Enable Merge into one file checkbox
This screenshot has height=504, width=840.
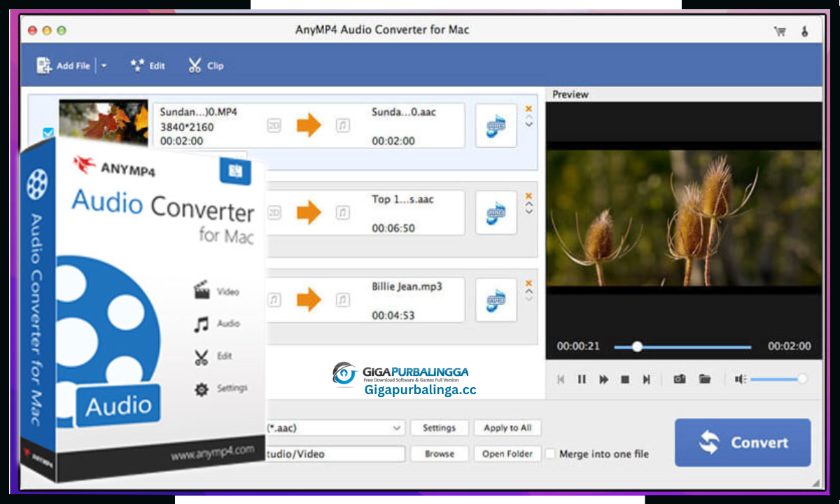550,454
